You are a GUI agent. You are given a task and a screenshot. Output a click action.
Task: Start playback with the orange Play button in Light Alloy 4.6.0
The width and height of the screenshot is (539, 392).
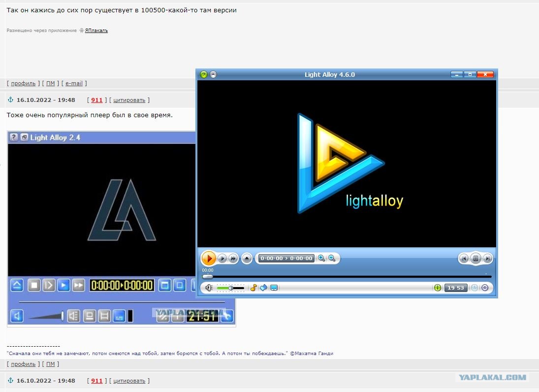(x=208, y=258)
